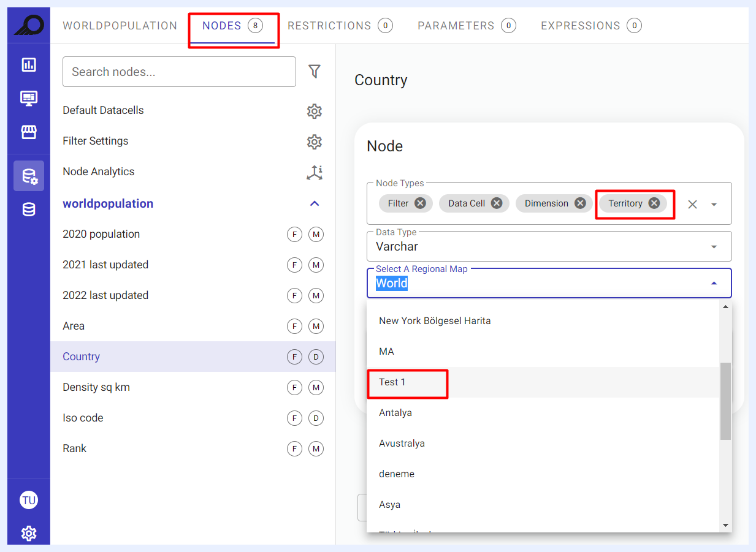The width and height of the screenshot is (756, 552).
Task: Pick Avustralya from the regional map list
Action: [543, 444]
